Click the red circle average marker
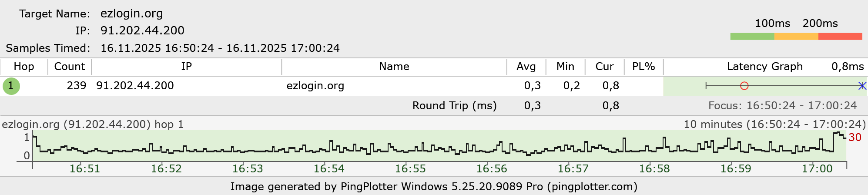Image resolution: width=868 pixels, height=195 pixels. click(x=744, y=86)
